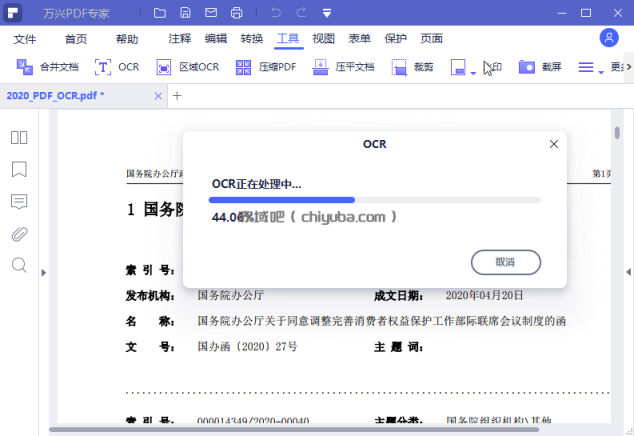Open user account avatar
Image resolution: width=634 pixels, height=436 pixels.
click(x=609, y=38)
